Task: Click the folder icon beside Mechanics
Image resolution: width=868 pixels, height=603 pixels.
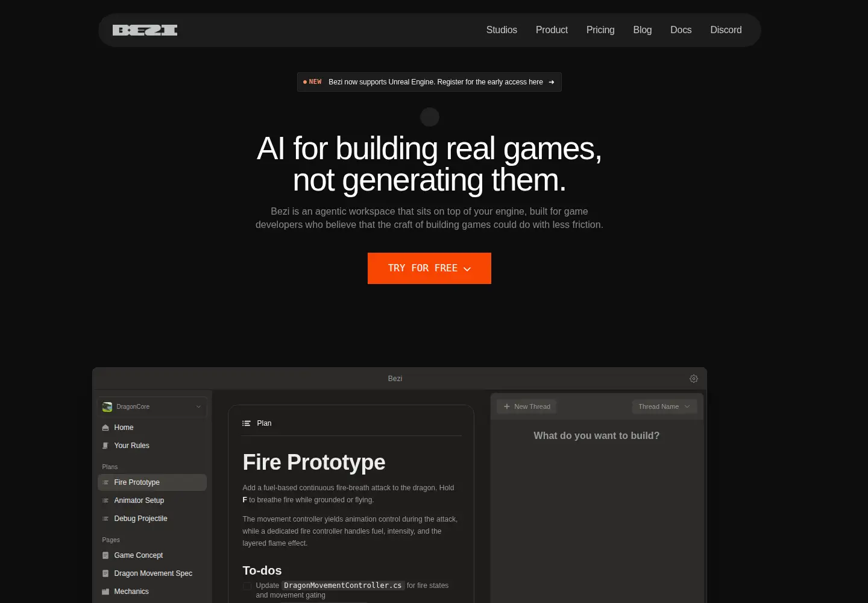Action: pyautogui.click(x=105, y=592)
